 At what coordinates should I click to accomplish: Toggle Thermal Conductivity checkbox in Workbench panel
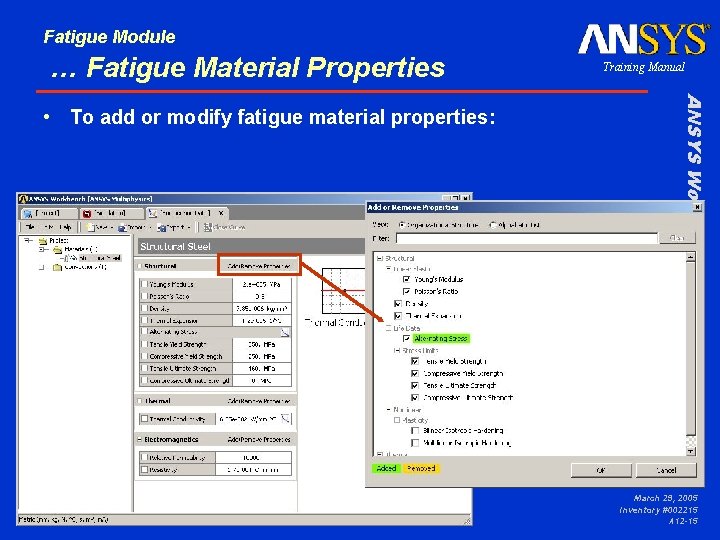(144, 419)
